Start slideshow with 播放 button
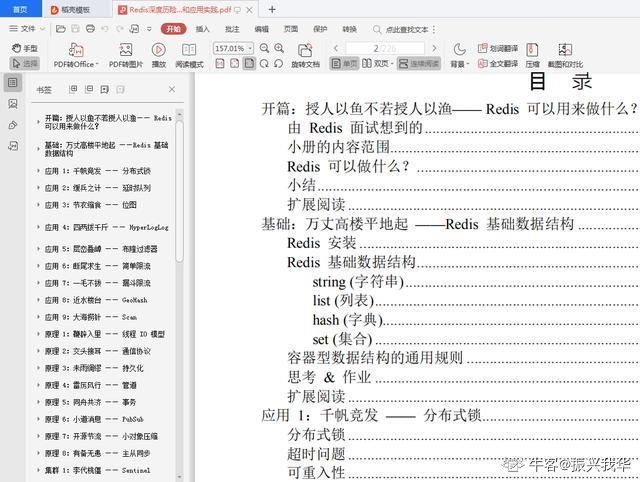The width and height of the screenshot is (640, 482). (x=159, y=55)
